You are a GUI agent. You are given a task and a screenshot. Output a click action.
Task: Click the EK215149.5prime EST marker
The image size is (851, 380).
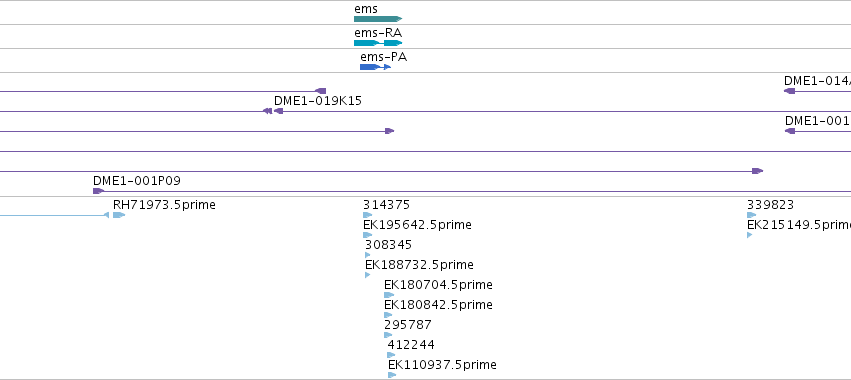[750, 235]
